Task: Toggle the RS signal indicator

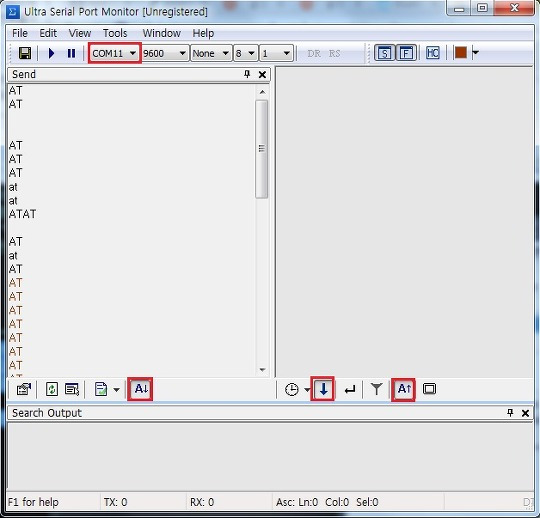Action: pyautogui.click(x=334, y=53)
